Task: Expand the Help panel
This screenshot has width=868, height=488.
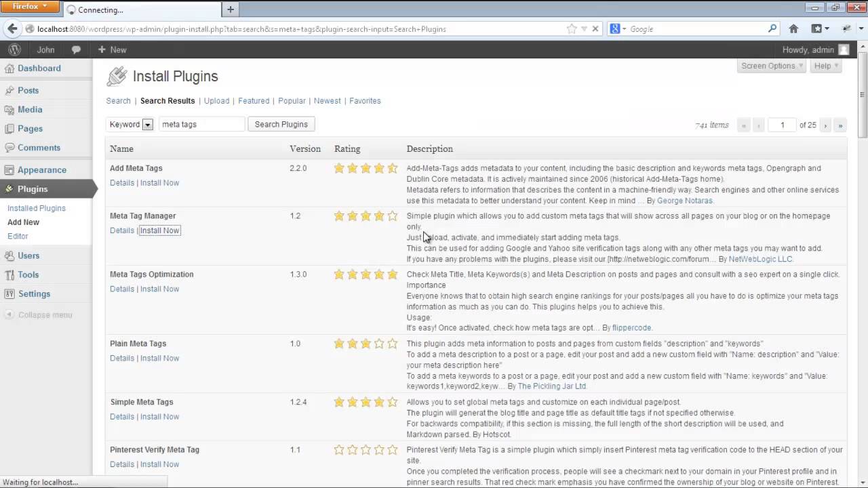Action: [x=827, y=66]
